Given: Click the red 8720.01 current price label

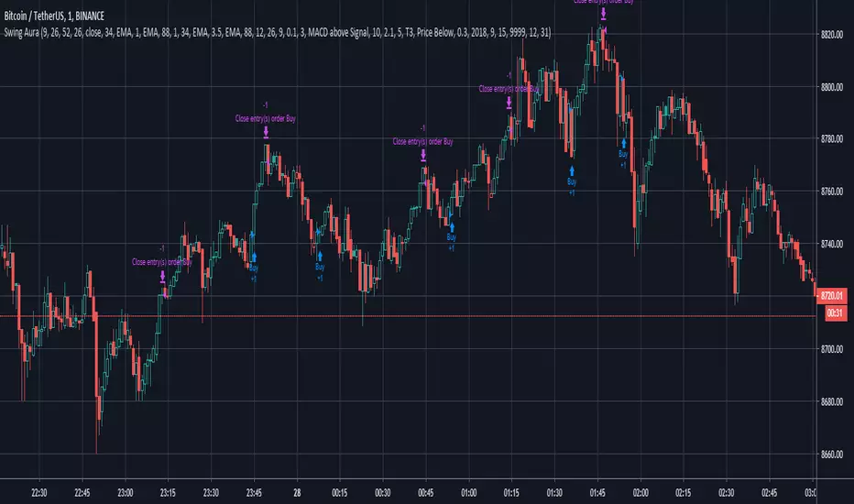Looking at the screenshot, I should tap(832, 296).
